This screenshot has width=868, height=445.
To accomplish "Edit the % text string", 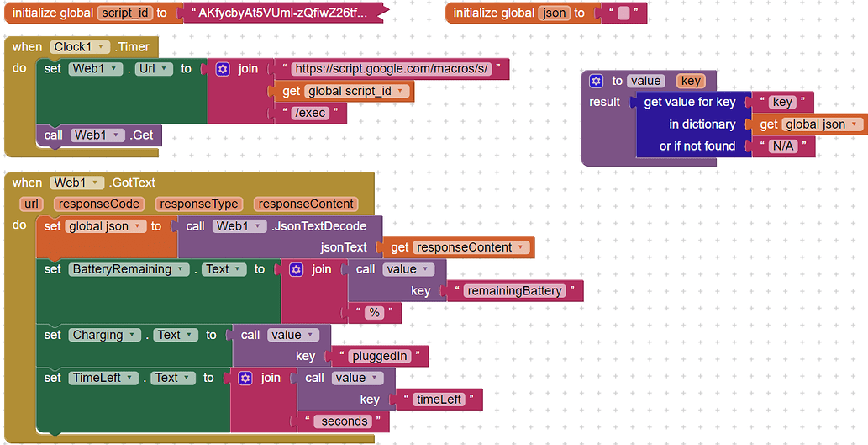I will coord(374,313).
